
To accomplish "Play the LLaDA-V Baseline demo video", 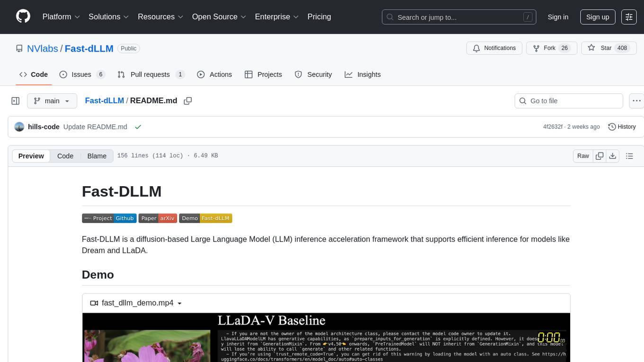I will (x=326, y=337).
